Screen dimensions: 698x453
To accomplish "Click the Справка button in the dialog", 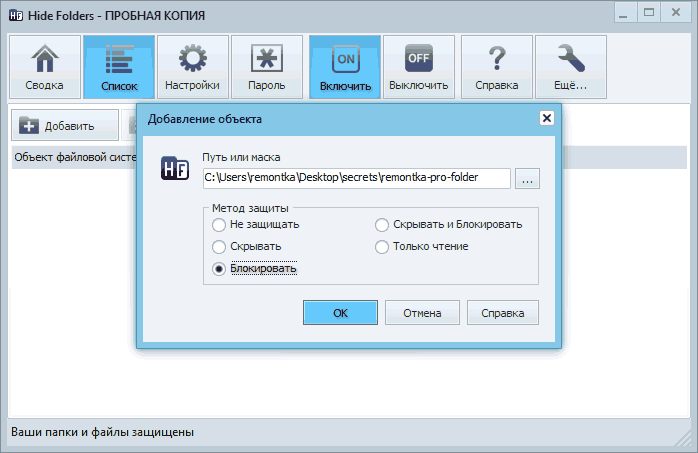I will 503,312.
